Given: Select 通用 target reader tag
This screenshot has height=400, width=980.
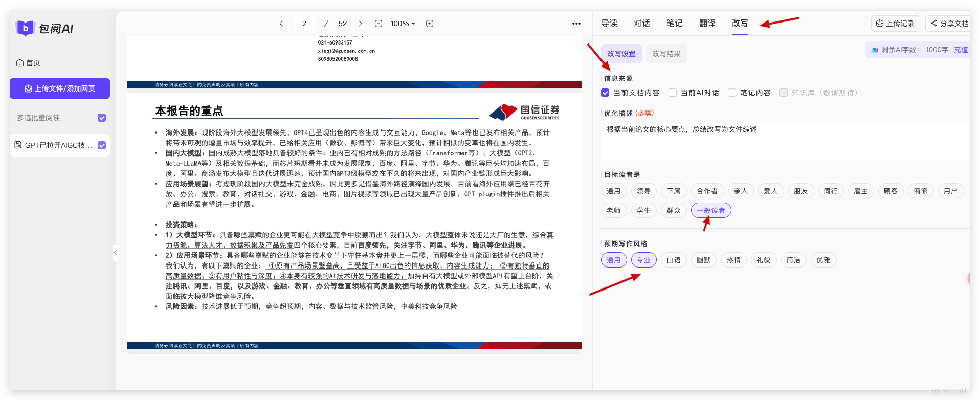Looking at the screenshot, I should pos(614,191).
